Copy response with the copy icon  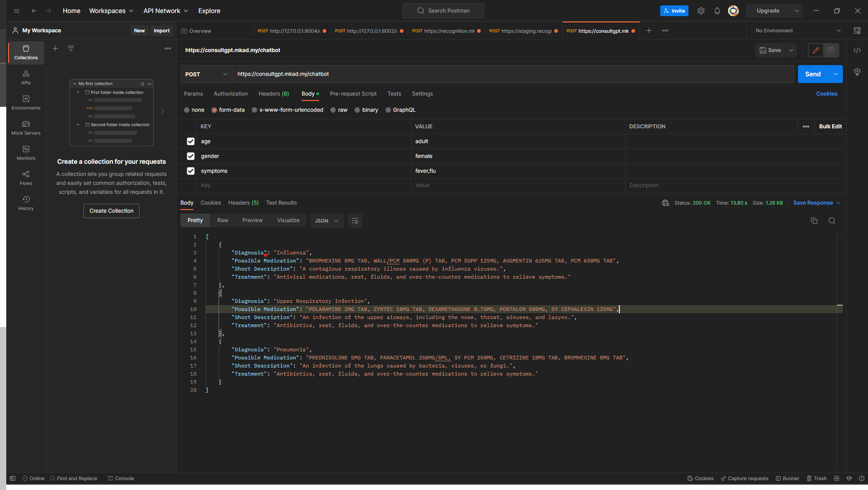point(814,221)
